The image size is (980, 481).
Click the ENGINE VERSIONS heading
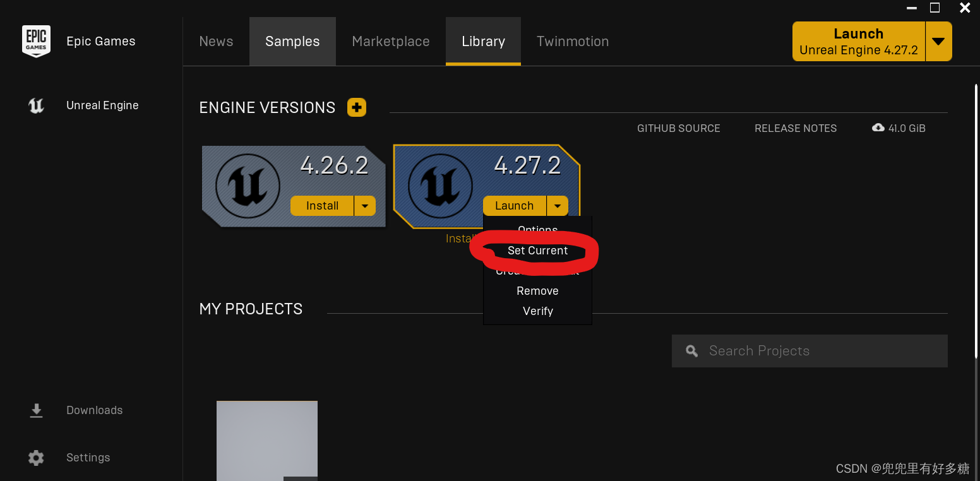coord(267,108)
